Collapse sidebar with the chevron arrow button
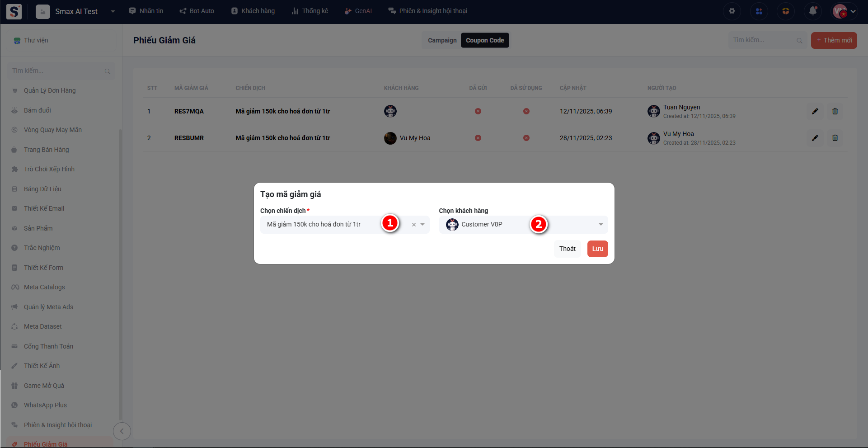Viewport: 868px width, 448px height. 122,431
